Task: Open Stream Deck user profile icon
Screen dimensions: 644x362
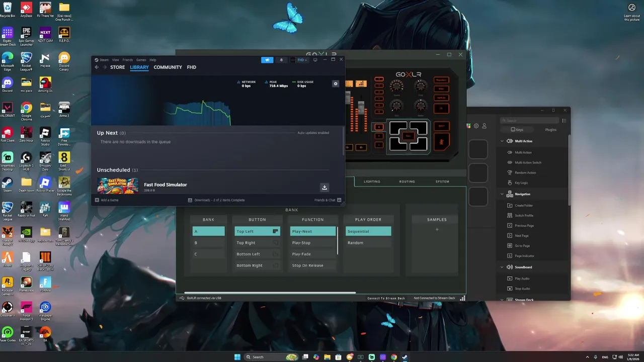Action: pos(484,126)
